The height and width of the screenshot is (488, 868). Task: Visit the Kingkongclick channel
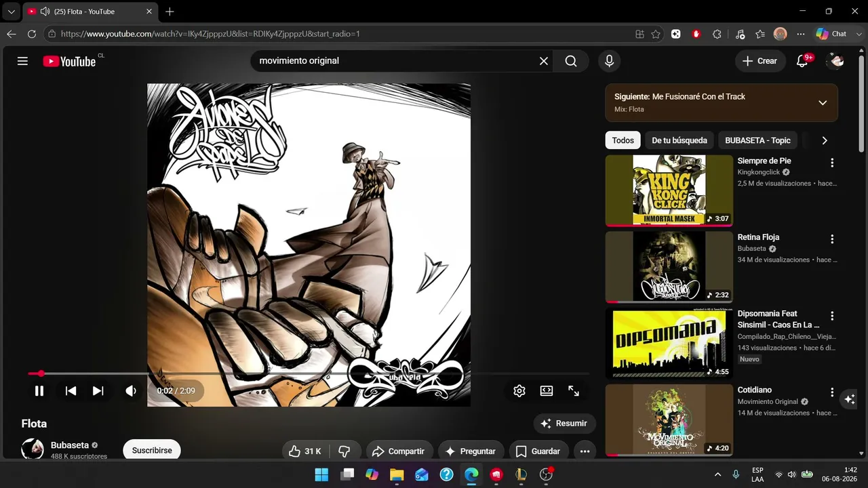[759, 172]
